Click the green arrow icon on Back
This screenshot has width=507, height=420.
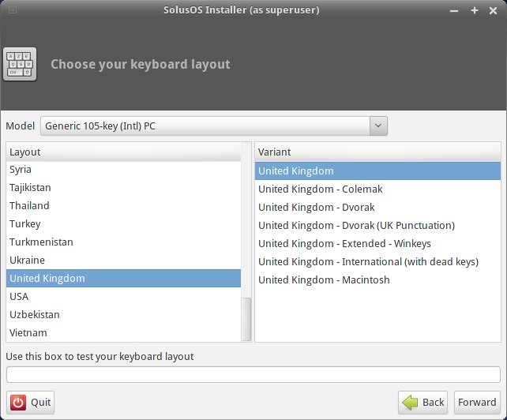410,403
